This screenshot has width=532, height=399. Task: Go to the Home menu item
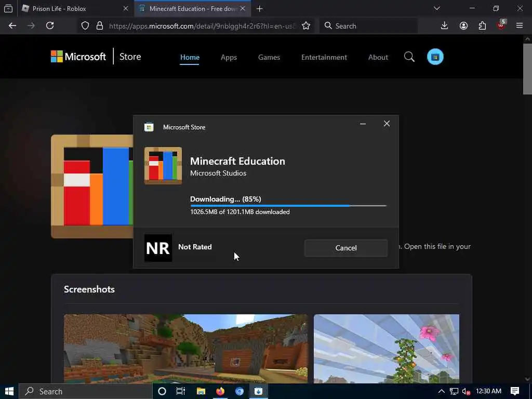click(x=190, y=57)
